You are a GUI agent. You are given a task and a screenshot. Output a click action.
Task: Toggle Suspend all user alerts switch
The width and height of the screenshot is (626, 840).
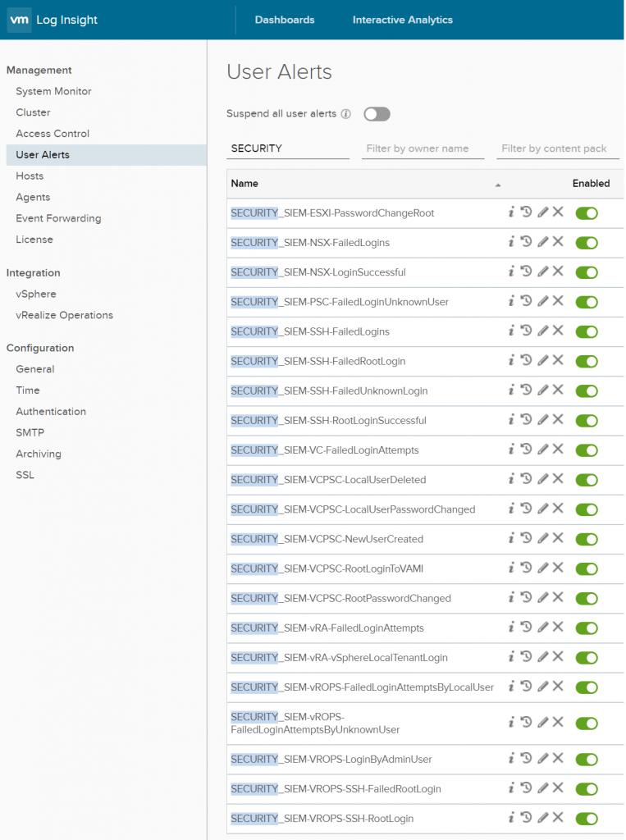pyautogui.click(x=377, y=115)
